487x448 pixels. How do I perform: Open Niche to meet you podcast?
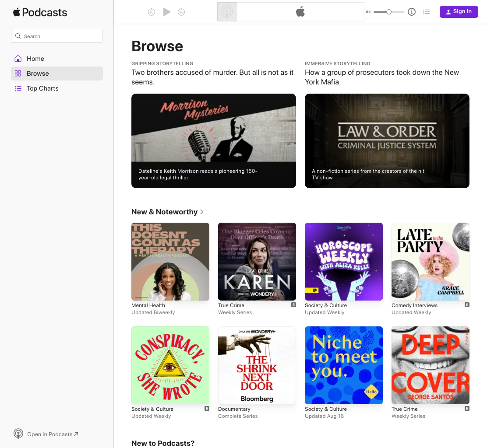(x=343, y=365)
